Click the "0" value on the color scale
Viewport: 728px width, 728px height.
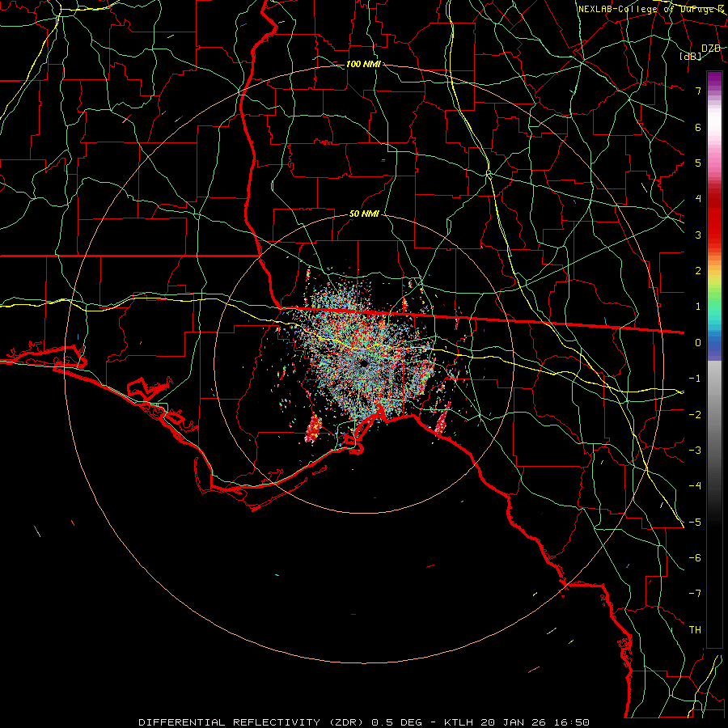698,343
